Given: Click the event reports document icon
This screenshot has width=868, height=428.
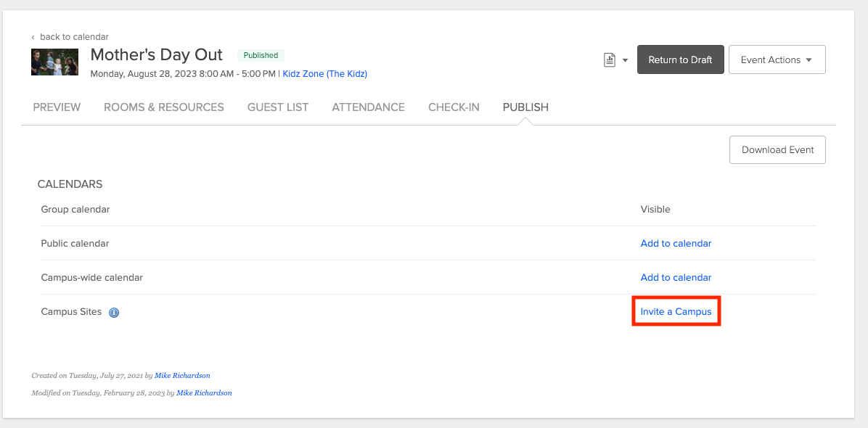Looking at the screenshot, I should [x=610, y=60].
